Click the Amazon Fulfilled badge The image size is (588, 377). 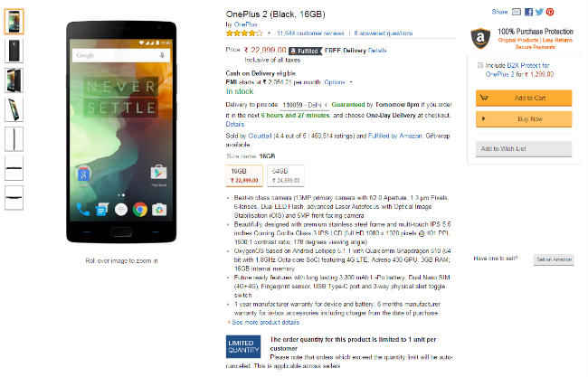305,51
